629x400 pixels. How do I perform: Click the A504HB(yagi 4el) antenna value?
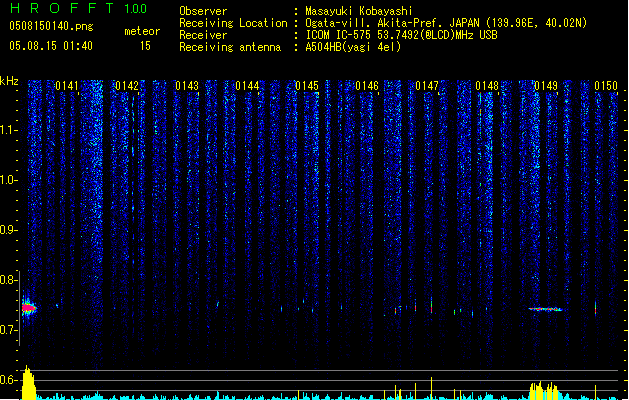[x=353, y=47]
